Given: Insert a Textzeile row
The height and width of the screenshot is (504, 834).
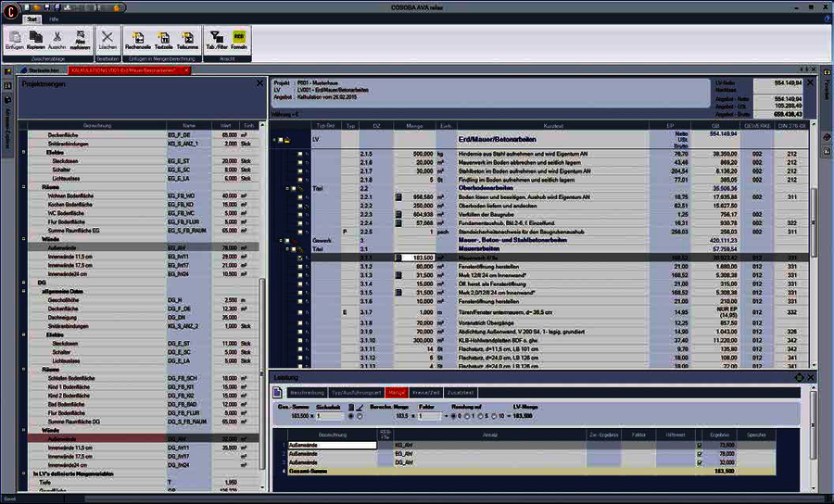Looking at the screenshot, I should point(164,40).
